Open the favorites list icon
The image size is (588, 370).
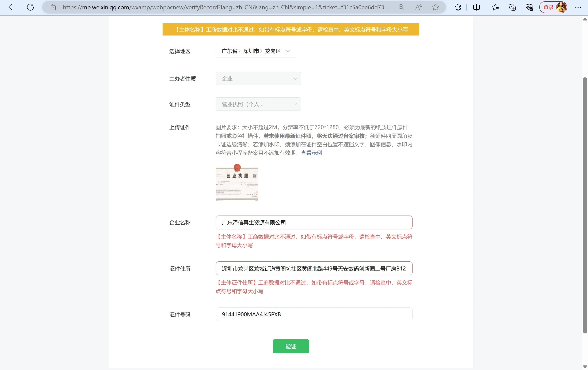pos(495,7)
